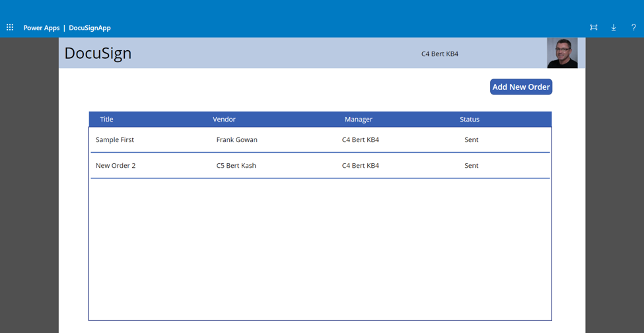Open the app launcher waffle icon
Viewport: 644px width, 333px height.
10,28
